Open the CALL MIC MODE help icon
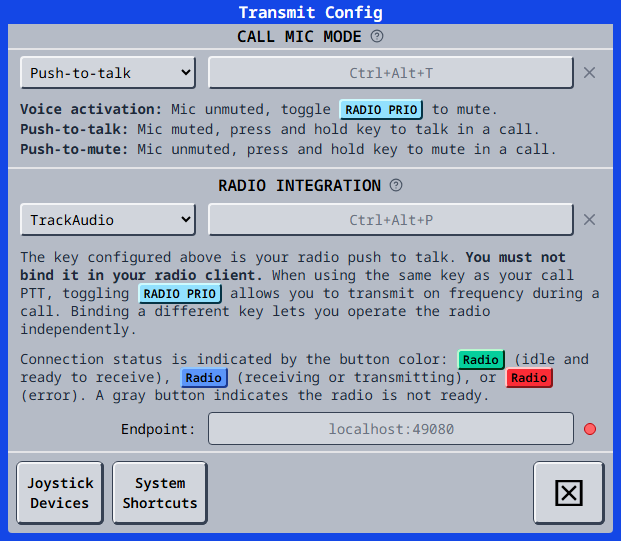 (377, 36)
